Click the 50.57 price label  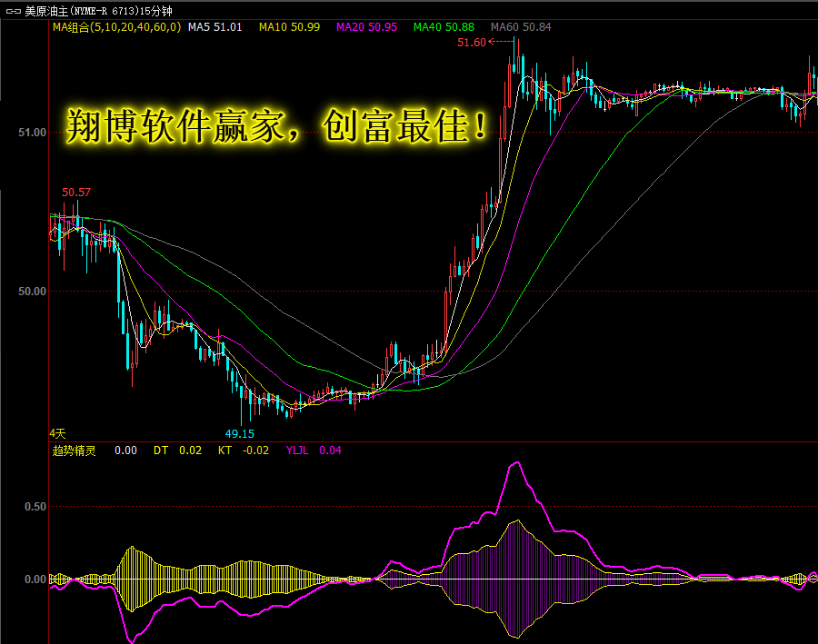point(76,193)
